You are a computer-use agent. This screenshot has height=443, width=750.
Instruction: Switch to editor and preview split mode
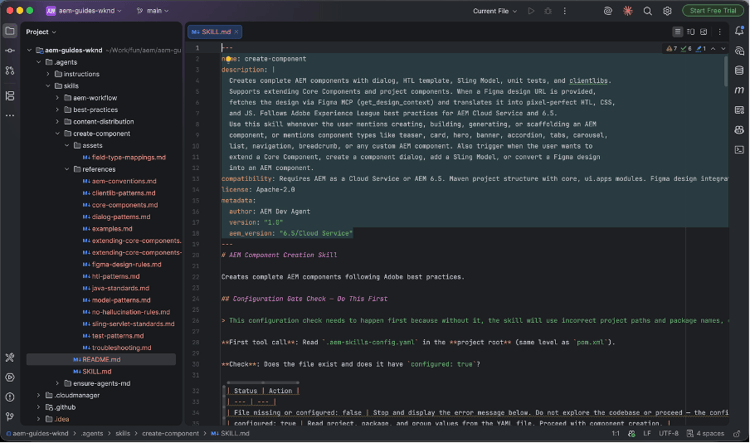tap(691, 32)
